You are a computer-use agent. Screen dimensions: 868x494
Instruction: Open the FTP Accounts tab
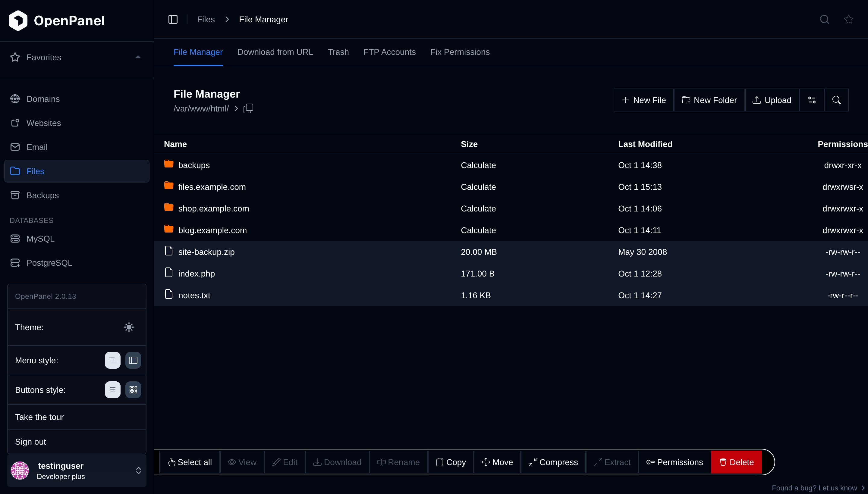coord(389,52)
